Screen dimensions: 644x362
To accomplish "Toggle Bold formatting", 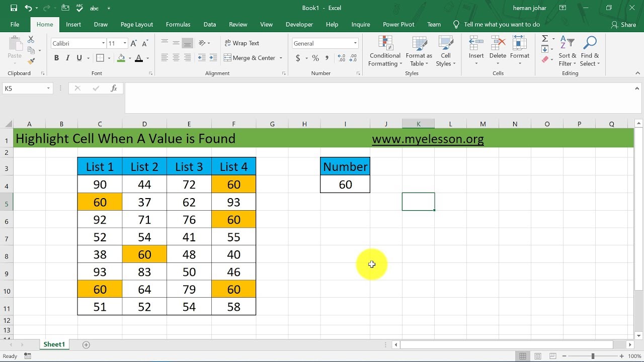I will (x=56, y=58).
